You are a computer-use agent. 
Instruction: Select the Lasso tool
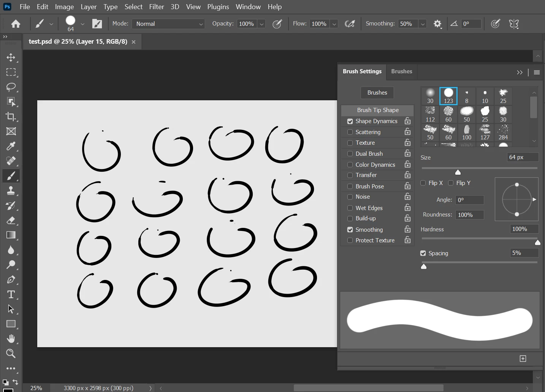point(11,87)
